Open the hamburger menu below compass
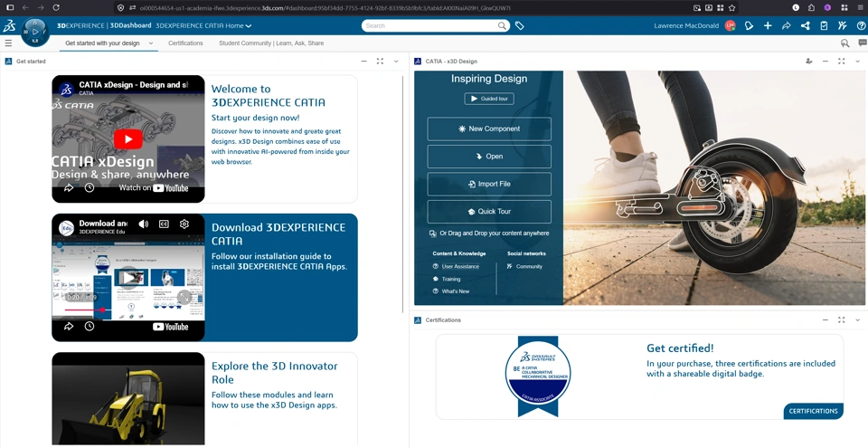Image resolution: width=868 pixels, height=448 pixels. coord(8,43)
